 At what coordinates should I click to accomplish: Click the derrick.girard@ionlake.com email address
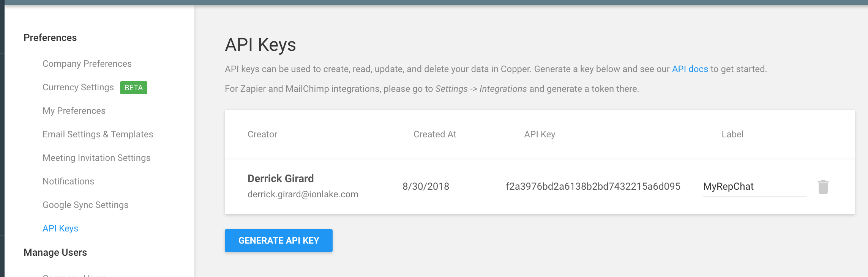pos(303,194)
